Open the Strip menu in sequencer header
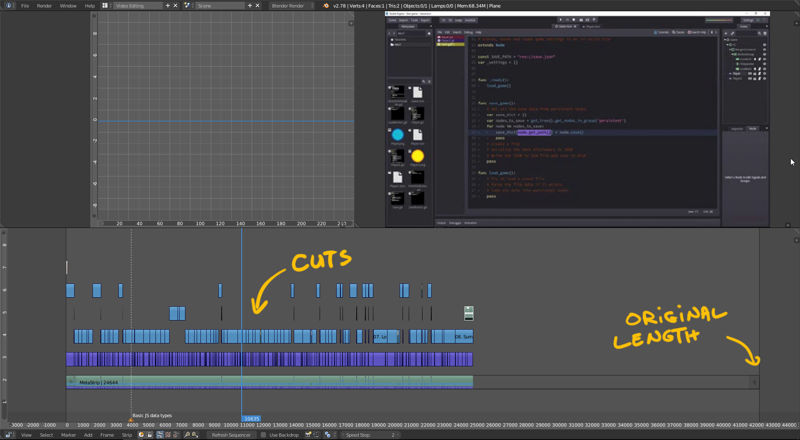 (127, 435)
